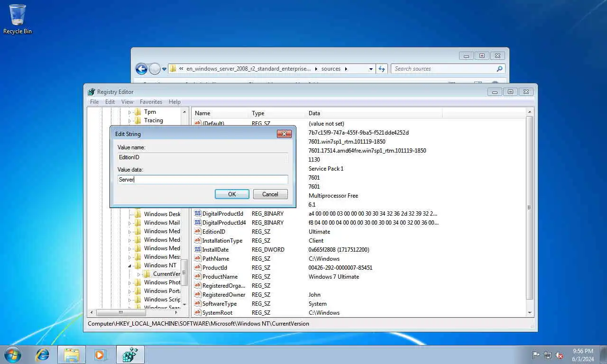Click the EditionID string value icon
Image resolution: width=607 pixels, height=364 pixels.
[x=198, y=232]
